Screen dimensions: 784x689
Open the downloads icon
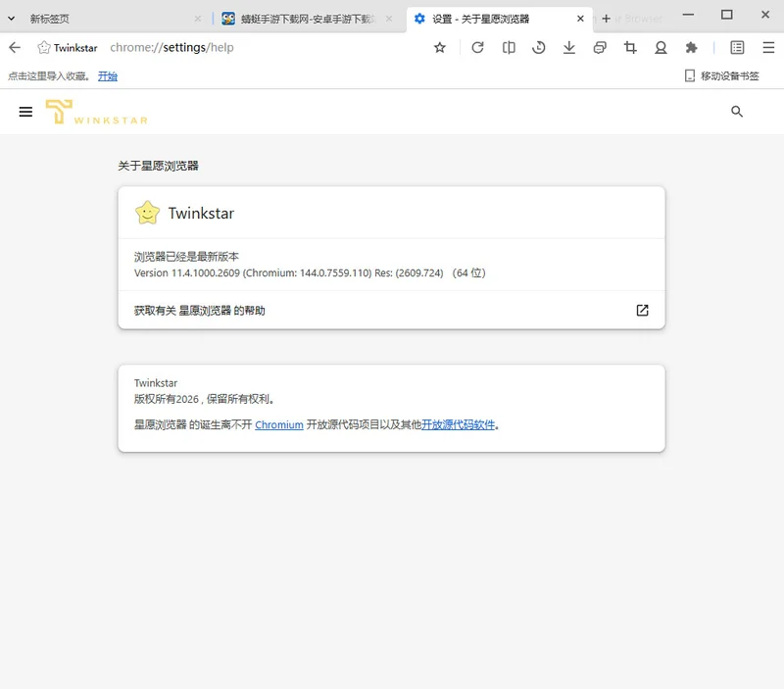coord(569,47)
